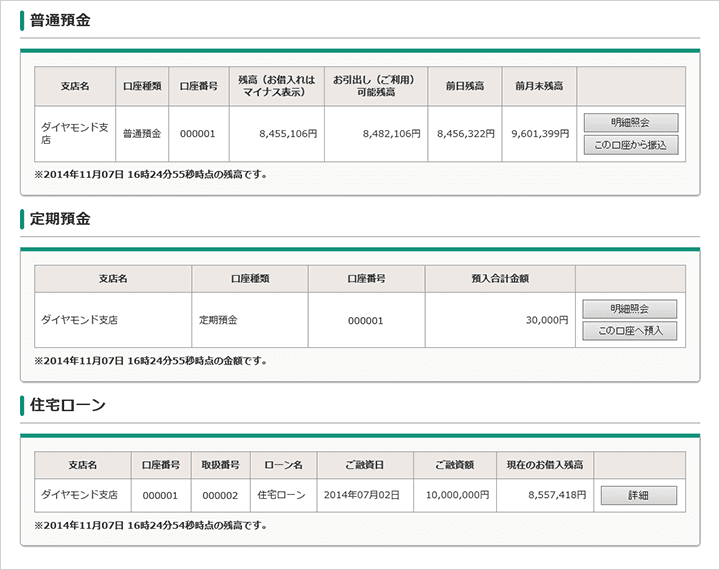Click the この口座へ預入 button
The image size is (720, 570).
tap(630, 331)
